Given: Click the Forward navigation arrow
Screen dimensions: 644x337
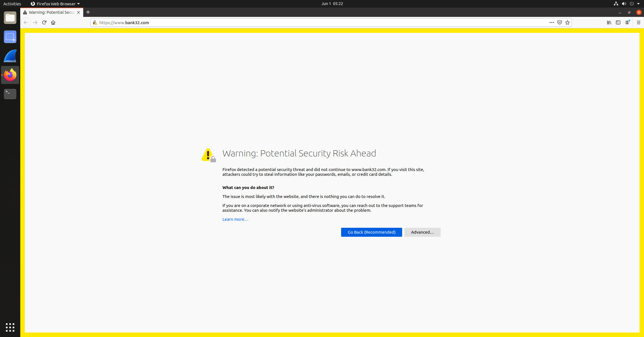Looking at the screenshot, I should coord(35,22).
